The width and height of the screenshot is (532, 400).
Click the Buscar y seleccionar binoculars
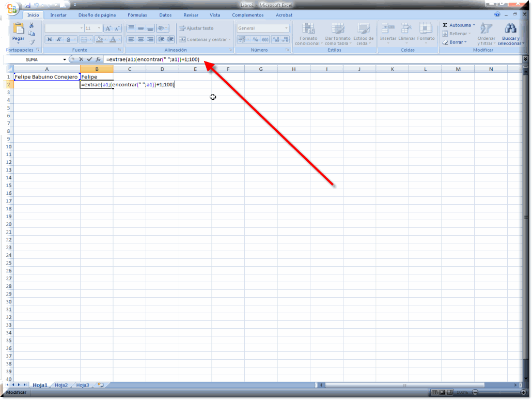(510, 29)
